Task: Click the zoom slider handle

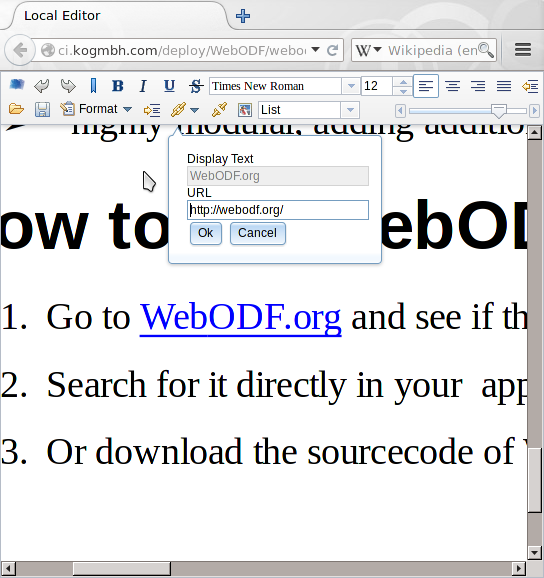Action: pyautogui.click(x=499, y=111)
